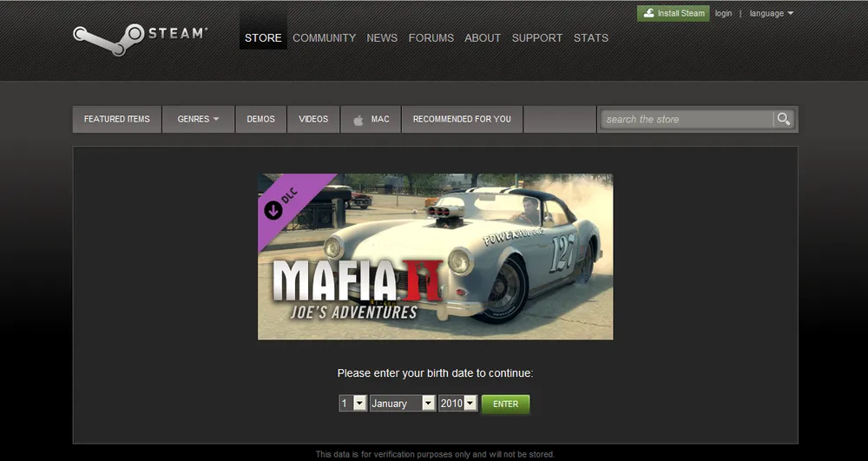This screenshot has width=868, height=461.
Task: Go to the COMMUNITY tab
Action: (x=325, y=37)
